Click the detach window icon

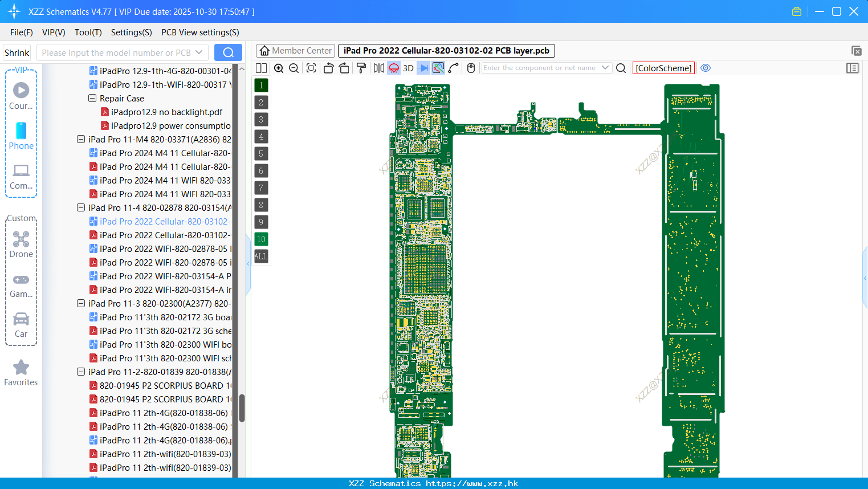tap(856, 51)
